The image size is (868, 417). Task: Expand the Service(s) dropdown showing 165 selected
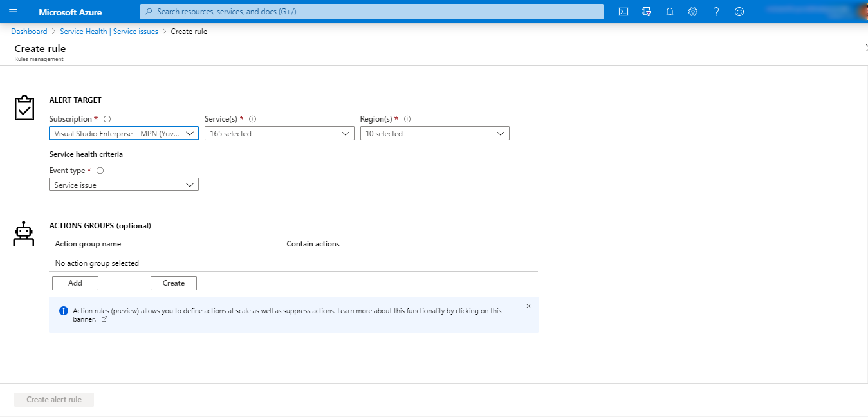279,133
